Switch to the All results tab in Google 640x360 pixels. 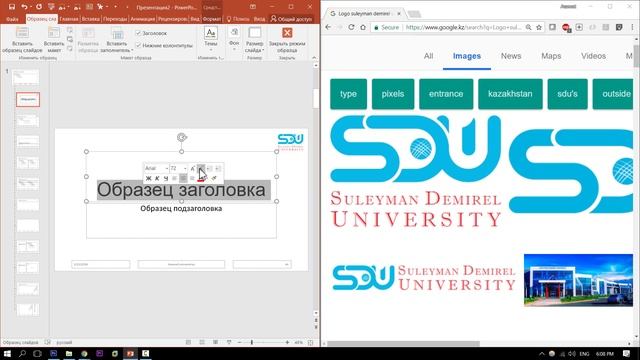428,56
